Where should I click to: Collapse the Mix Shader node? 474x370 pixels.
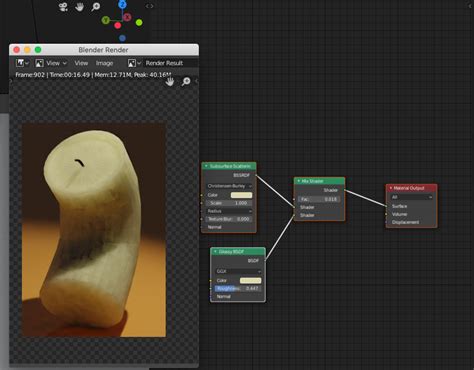299,181
